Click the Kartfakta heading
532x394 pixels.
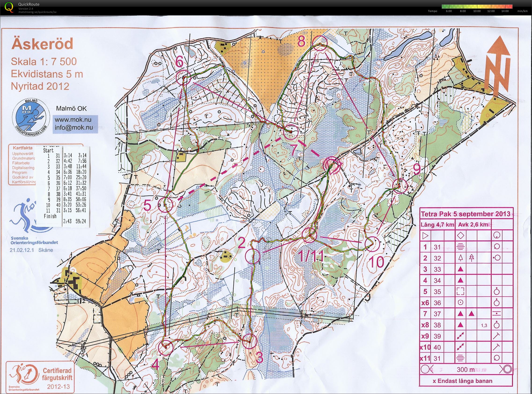[x=22, y=148]
